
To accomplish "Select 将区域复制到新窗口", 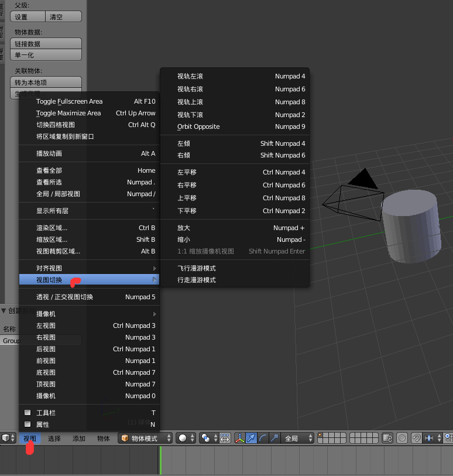I will [89, 136].
